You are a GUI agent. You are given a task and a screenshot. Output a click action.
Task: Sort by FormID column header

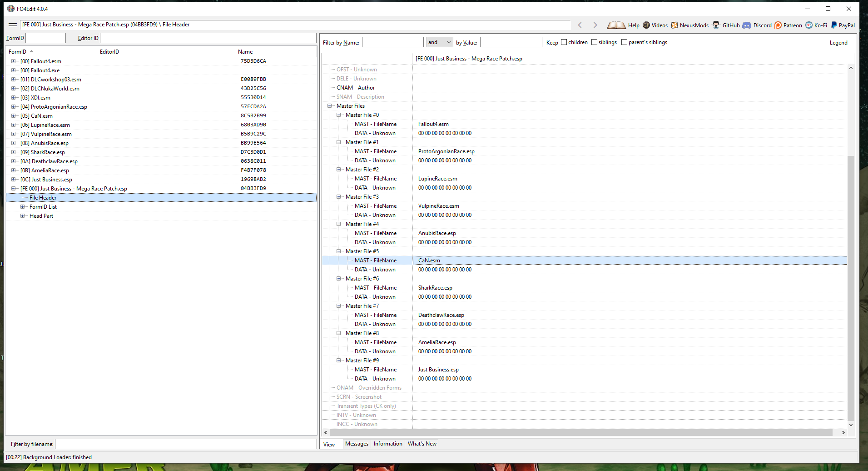tap(51, 52)
